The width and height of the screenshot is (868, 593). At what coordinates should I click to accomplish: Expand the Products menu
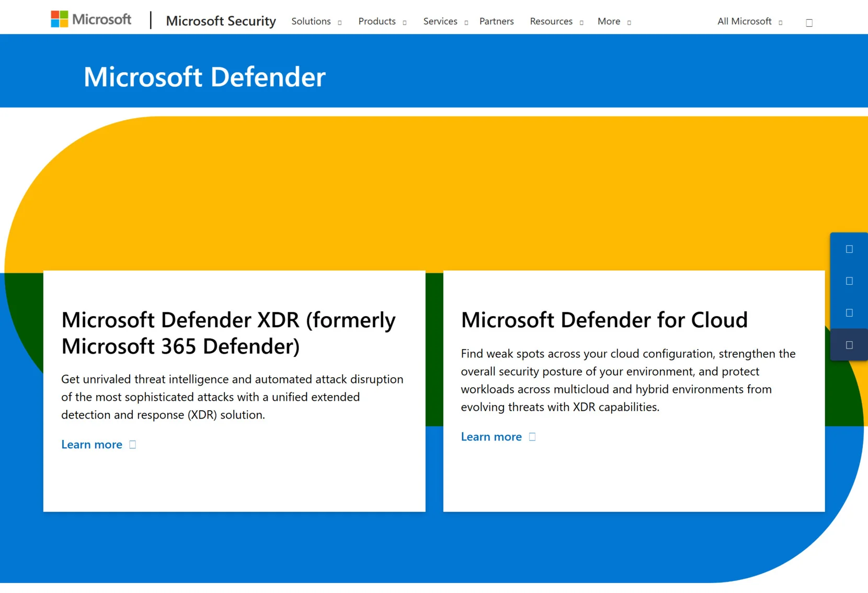(382, 21)
